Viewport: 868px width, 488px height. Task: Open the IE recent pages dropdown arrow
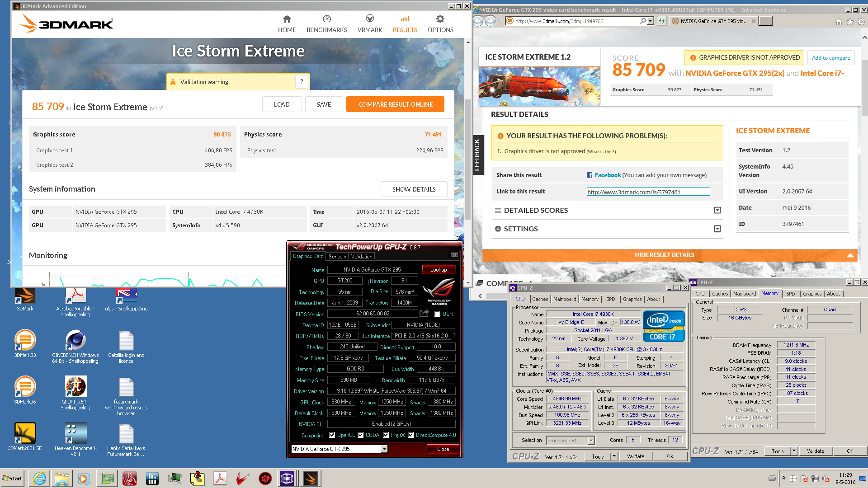pyautogui.click(x=500, y=21)
